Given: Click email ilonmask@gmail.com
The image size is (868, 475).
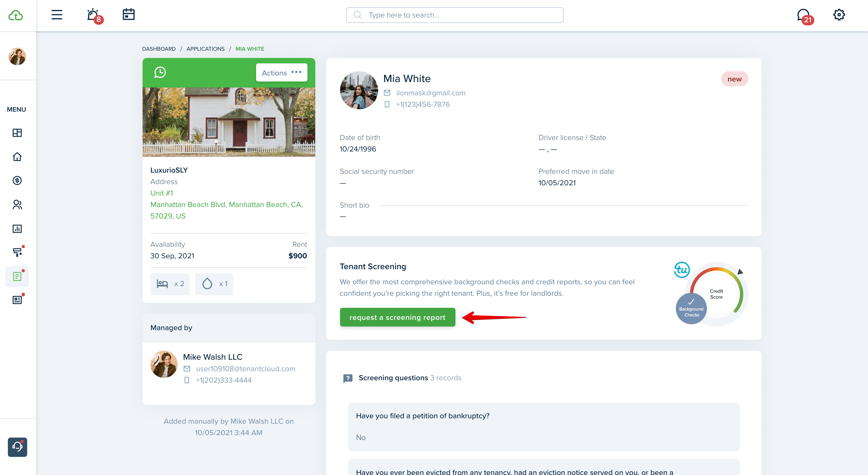Looking at the screenshot, I should pyautogui.click(x=431, y=93).
